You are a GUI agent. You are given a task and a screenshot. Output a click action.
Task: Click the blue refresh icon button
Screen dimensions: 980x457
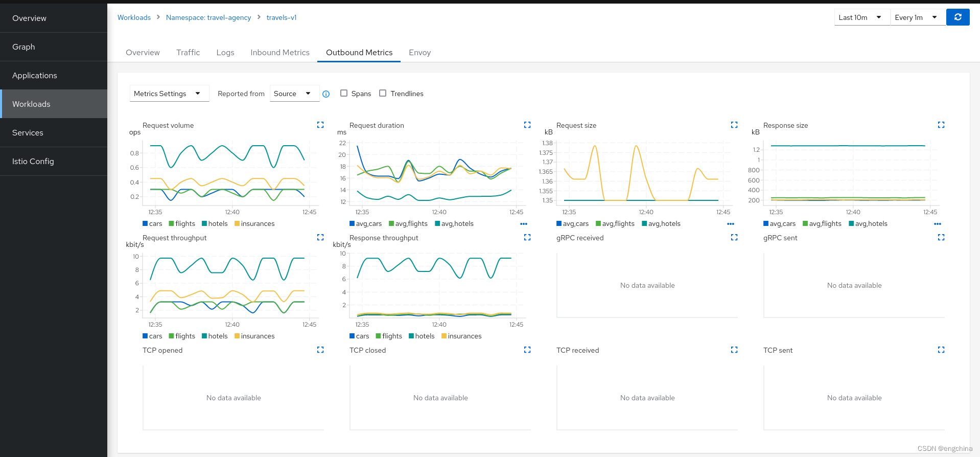[x=958, y=17]
